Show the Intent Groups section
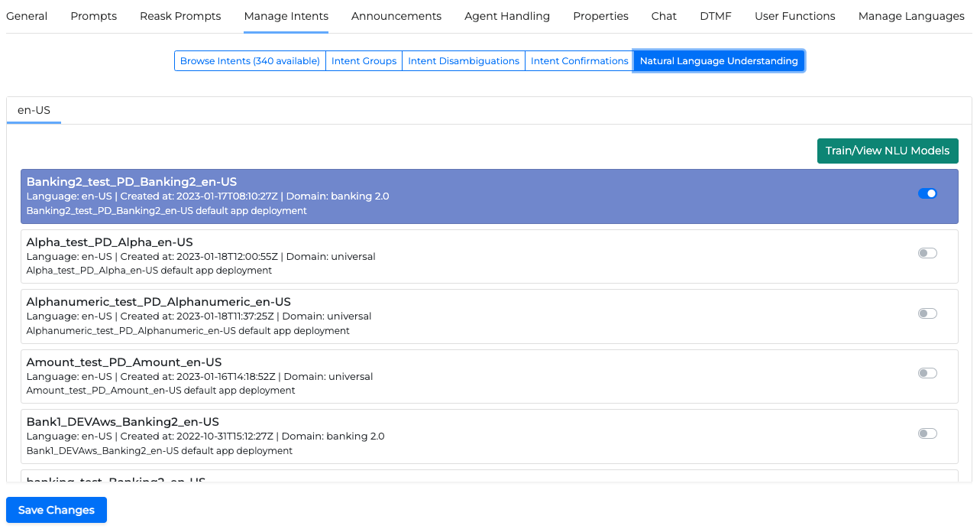Screen dimensions: 980x529 [x=364, y=61]
